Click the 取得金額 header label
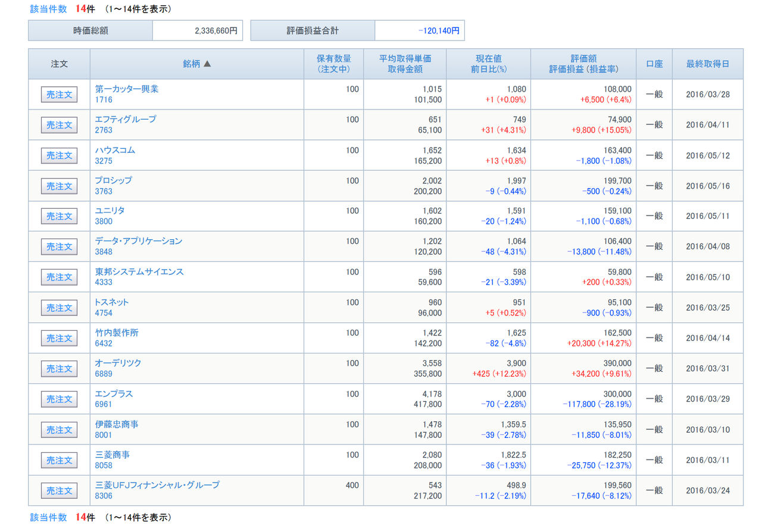The width and height of the screenshot is (762, 532). coord(405,70)
